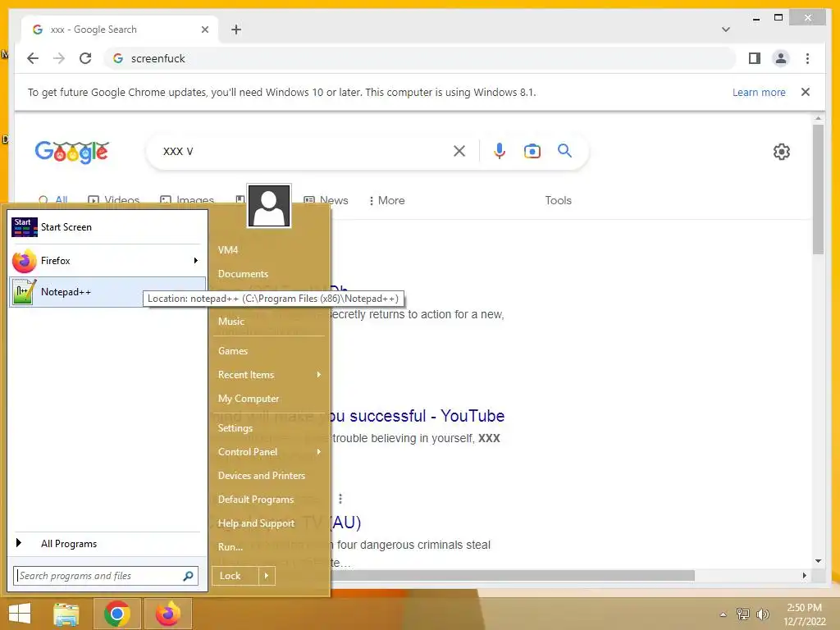Launch Notepad++ from the Start menu
The width and height of the screenshot is (840, 630).
(x=107, y=292)
